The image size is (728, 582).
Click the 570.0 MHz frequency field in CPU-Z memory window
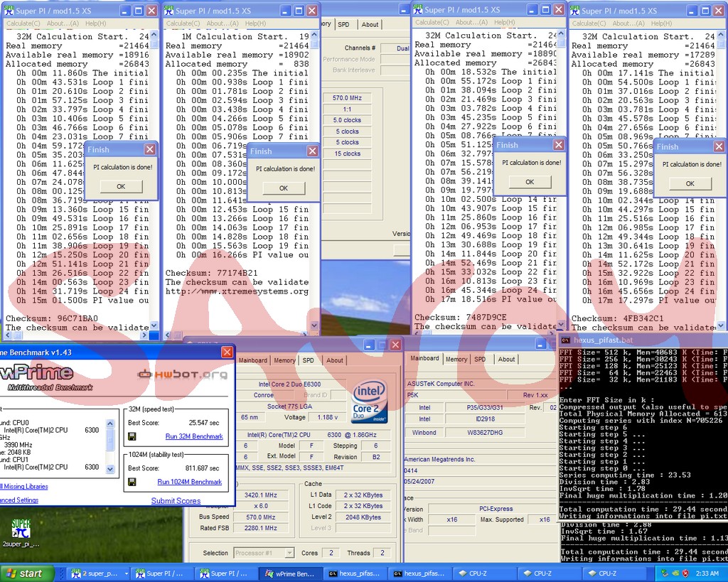coord(347,98)
